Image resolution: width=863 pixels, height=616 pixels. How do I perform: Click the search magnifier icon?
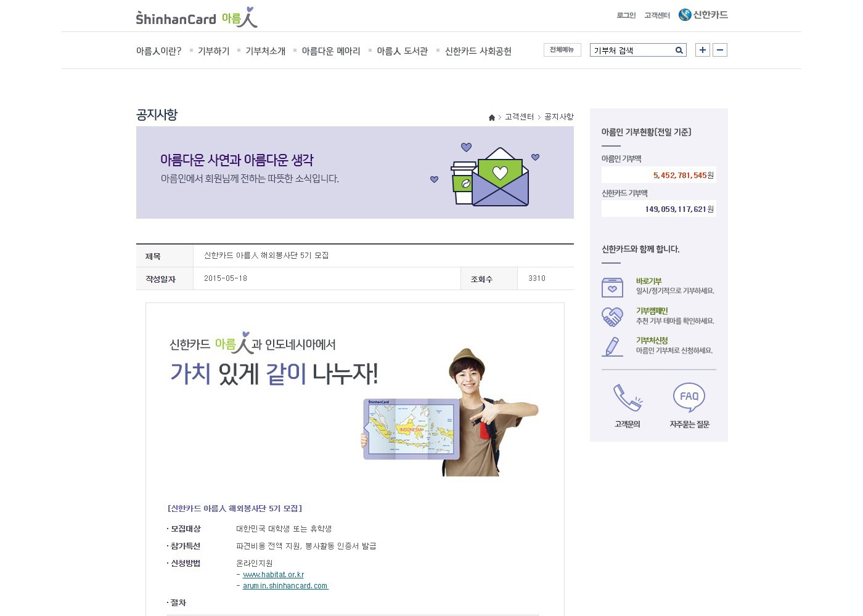point(679,51)
